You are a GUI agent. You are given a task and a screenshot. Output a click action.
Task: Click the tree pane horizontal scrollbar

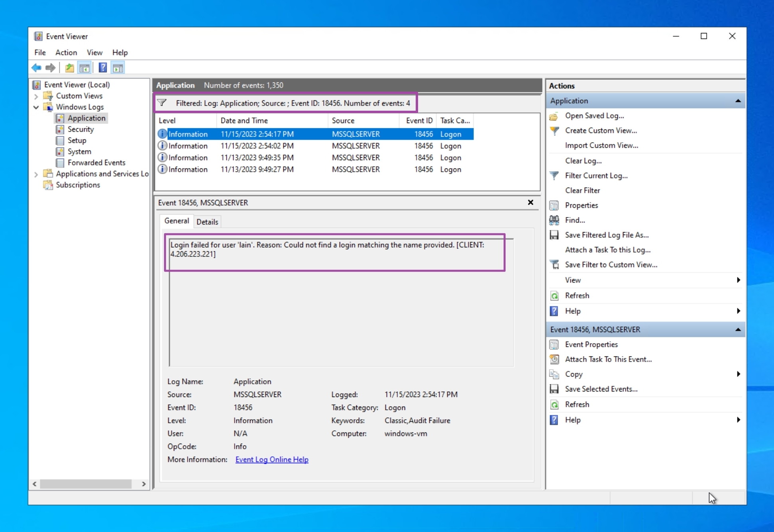coord(86,484)
